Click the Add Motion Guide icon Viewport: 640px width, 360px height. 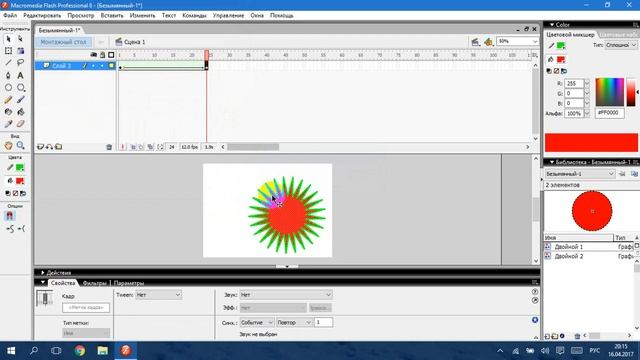click(x=49, y=147)
